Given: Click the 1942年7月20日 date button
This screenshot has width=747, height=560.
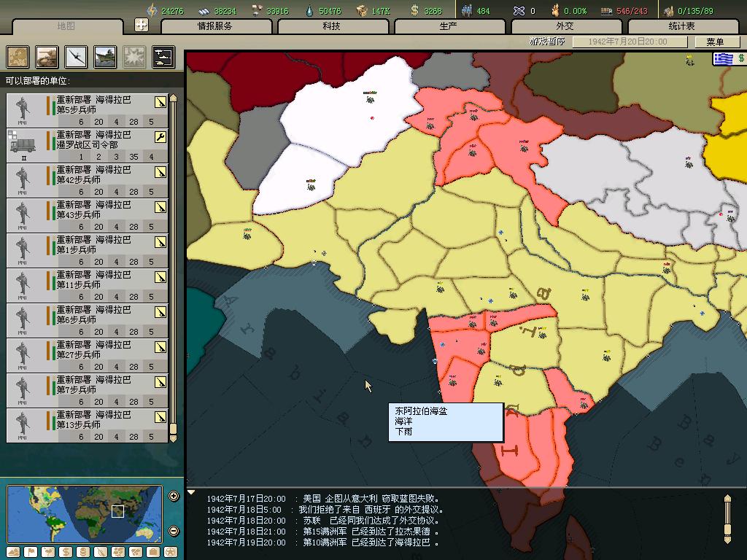Looking at the screenshot, I should click(629, 42).
